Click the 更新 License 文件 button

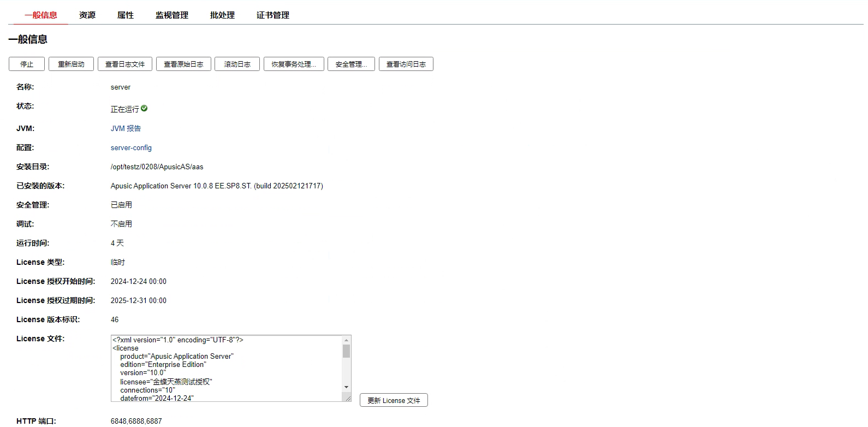(394, 400)
